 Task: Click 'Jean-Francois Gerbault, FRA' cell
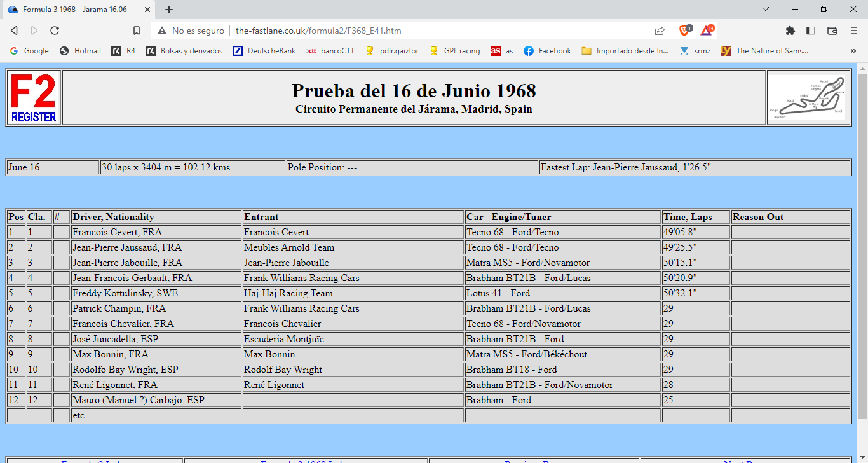156,278
